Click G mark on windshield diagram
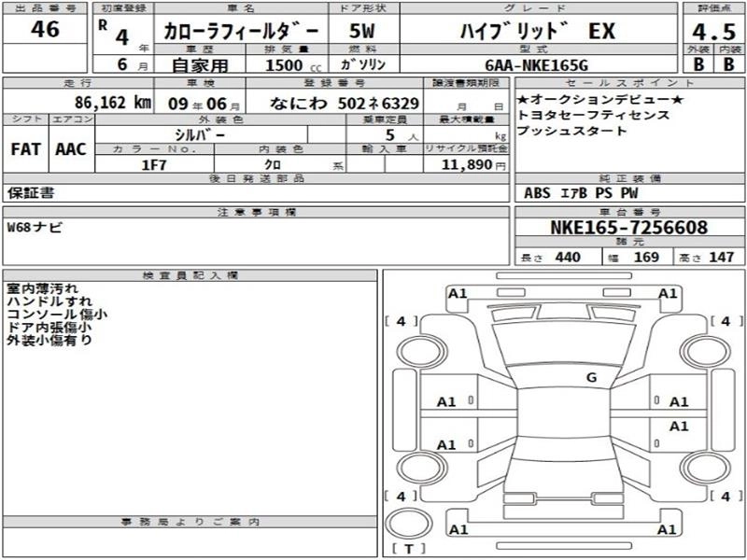The image size is (747, 560). click(x=591, y=378)
